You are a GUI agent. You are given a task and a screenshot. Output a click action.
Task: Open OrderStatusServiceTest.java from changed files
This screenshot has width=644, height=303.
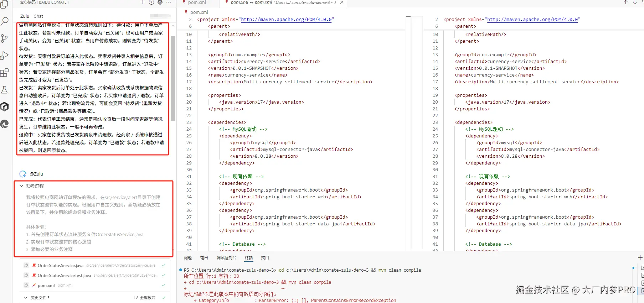tap(64, 275)
